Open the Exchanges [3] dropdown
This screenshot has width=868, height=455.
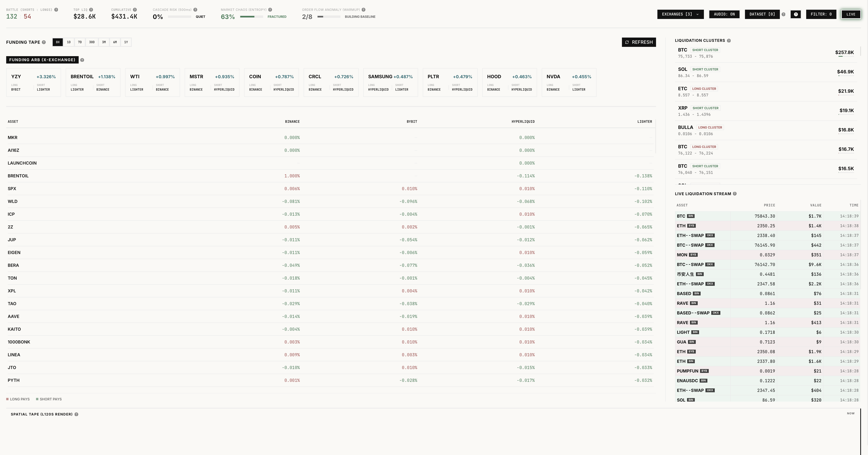click(x=680, y=14)
